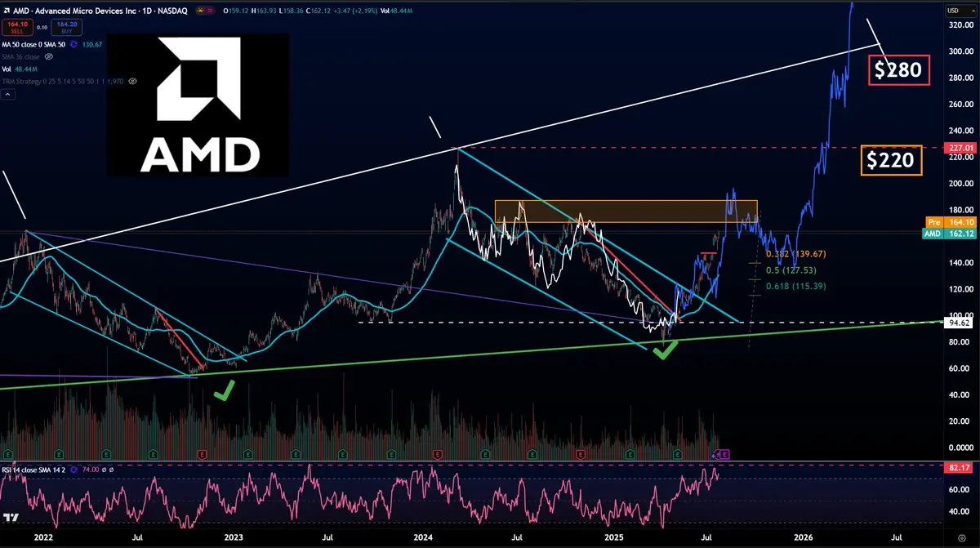Collapse the indicator legend with the arrow

click(x=7, y=95)
